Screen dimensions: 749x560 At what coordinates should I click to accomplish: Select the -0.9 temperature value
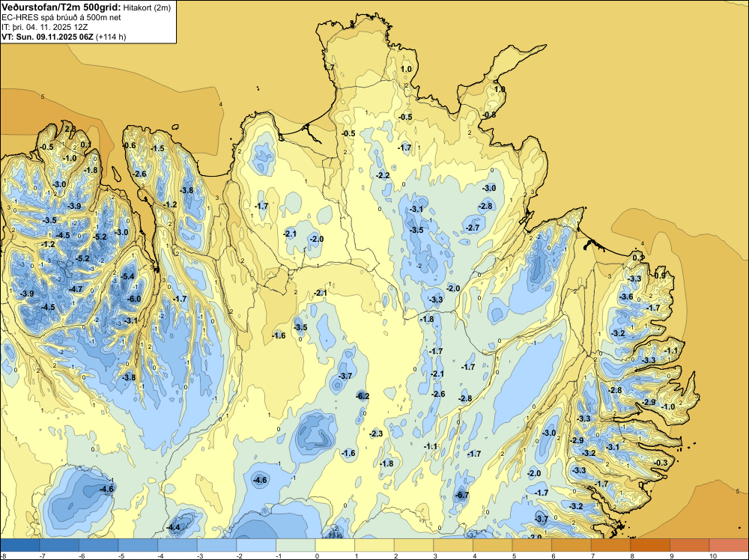(660, 276)
